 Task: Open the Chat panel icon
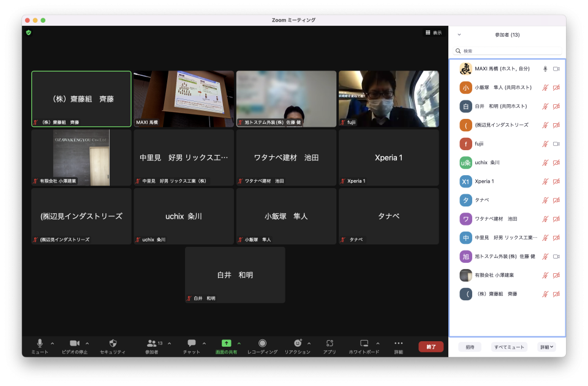click(x=192, y=343)
